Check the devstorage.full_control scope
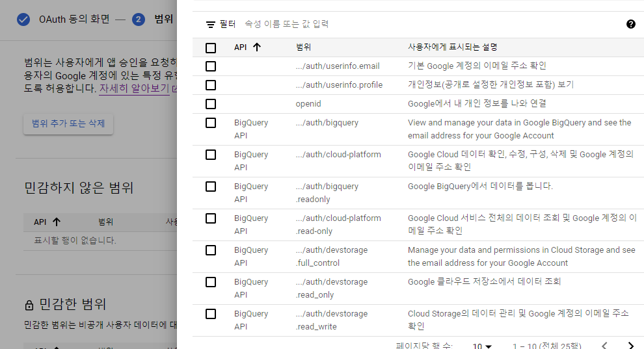The image size is (644, 349). [211, 250]
